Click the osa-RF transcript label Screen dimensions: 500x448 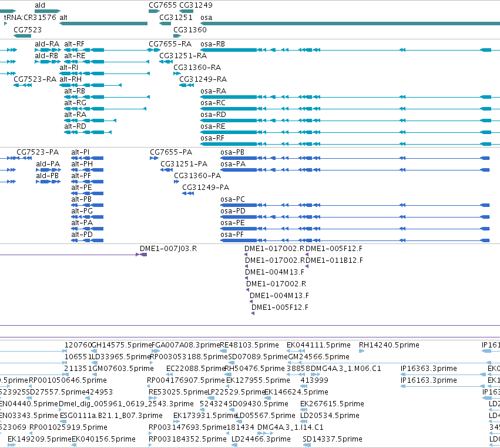tap(212, 138)
